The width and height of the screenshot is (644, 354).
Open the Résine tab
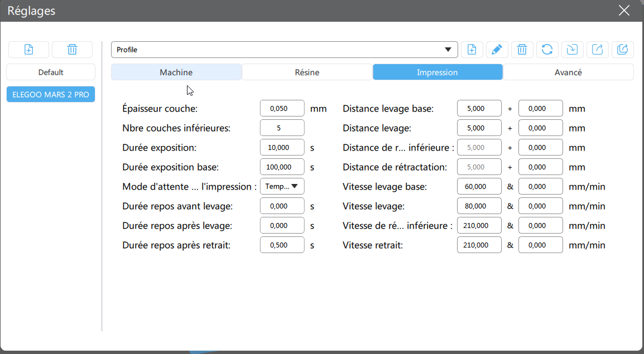click(307, 72)
